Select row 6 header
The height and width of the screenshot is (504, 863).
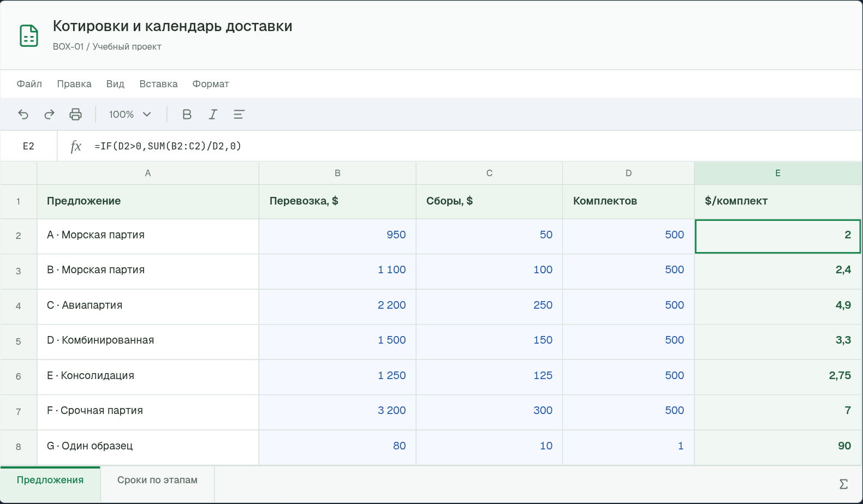[x=19, y=376]
